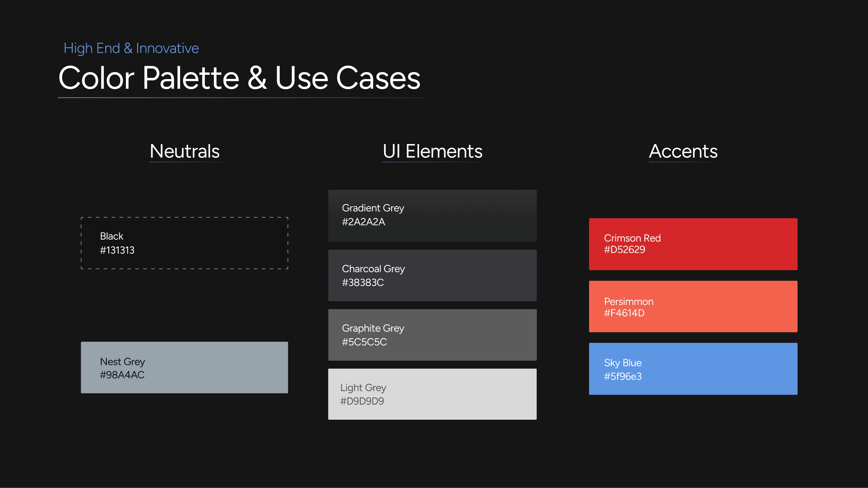Viewport: 868px width, 488px height.
Task: Click the Persimmon name label
Action: pyautogui.click(x=628, y=301)
